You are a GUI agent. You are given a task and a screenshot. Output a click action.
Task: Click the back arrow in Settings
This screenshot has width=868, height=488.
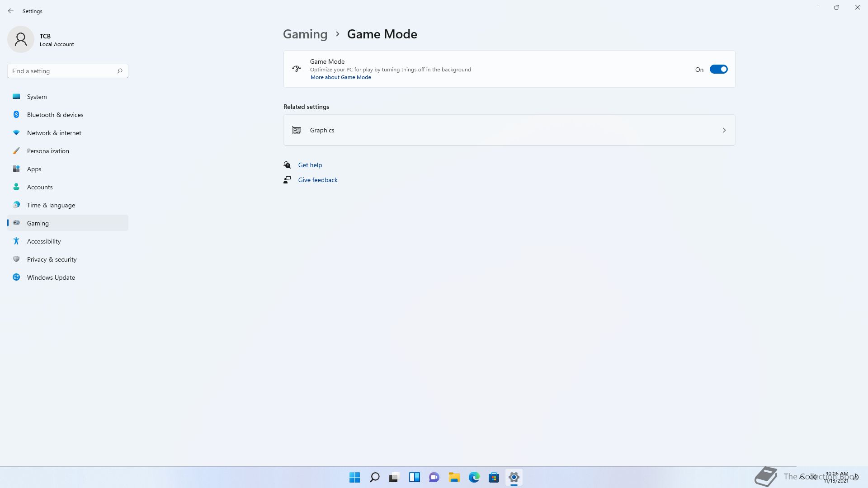[11, 11]
